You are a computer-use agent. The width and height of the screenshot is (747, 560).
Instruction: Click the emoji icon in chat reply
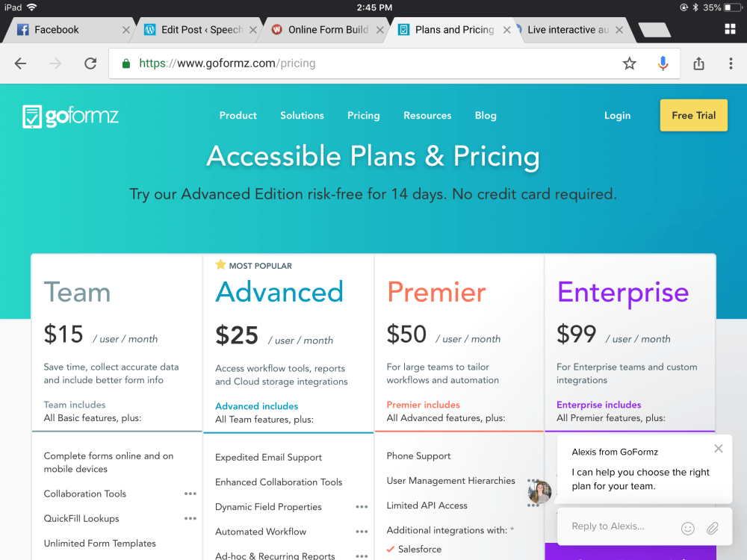click(x=688, y=528)
